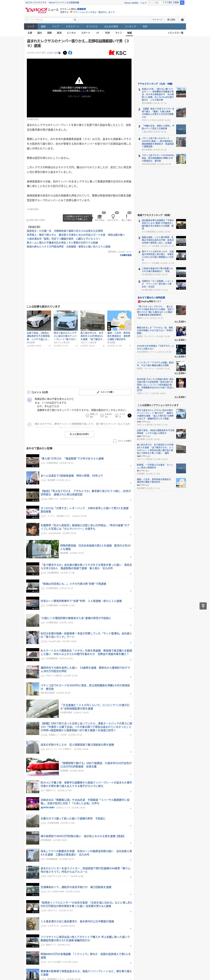
Task: Dismiss the 出家で改名 card under こんな記事も読まれています
Action: (x=50, y=346)
